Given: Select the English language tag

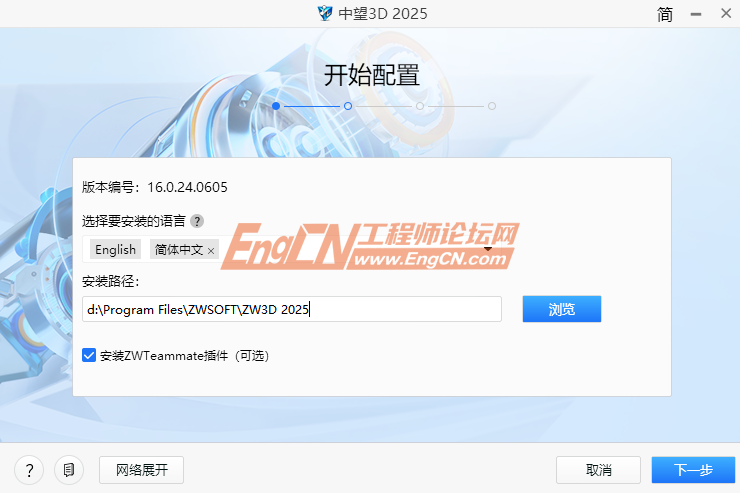Looking at the screenshot, I should coord(115,249).
